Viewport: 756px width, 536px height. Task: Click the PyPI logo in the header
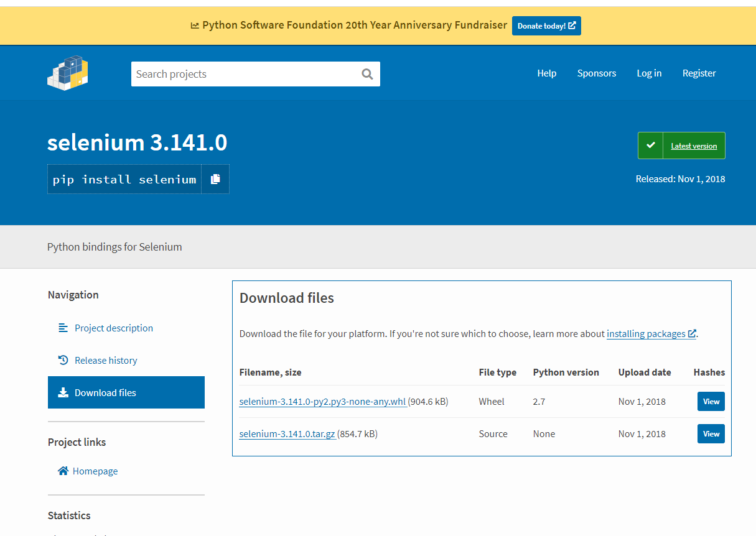point(68,73)
